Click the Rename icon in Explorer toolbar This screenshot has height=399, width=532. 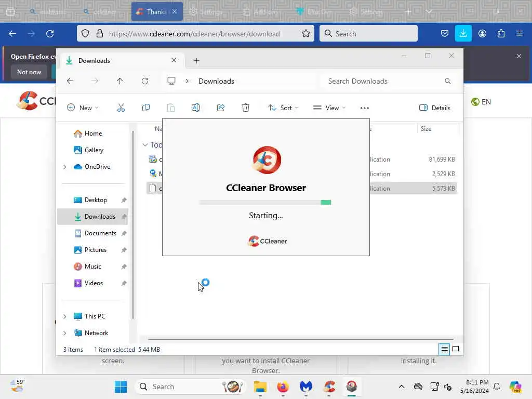(x=196, y=108)
